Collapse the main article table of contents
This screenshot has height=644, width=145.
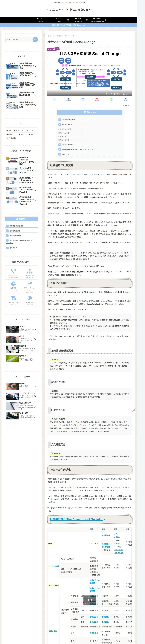(90, 112)
